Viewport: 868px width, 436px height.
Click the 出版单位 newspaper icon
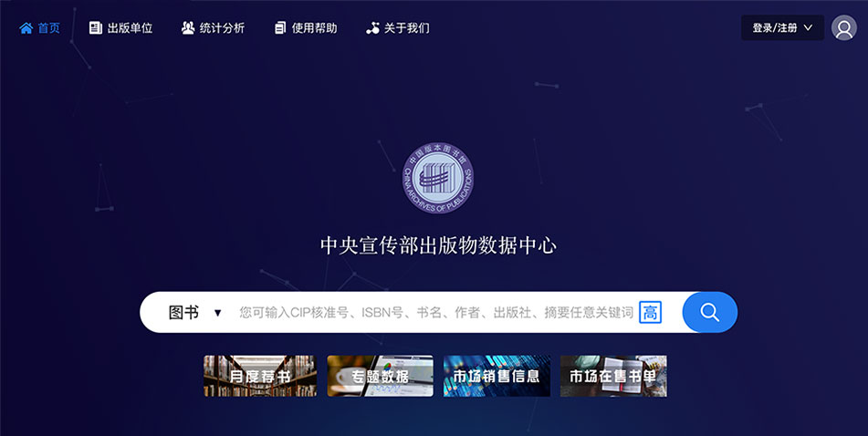(x=96, y=28)
